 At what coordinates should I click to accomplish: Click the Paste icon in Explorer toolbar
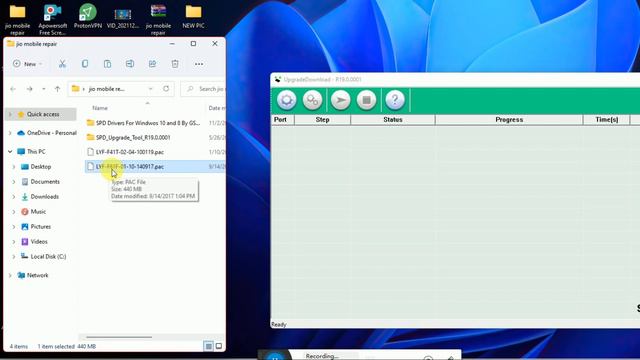107,64
